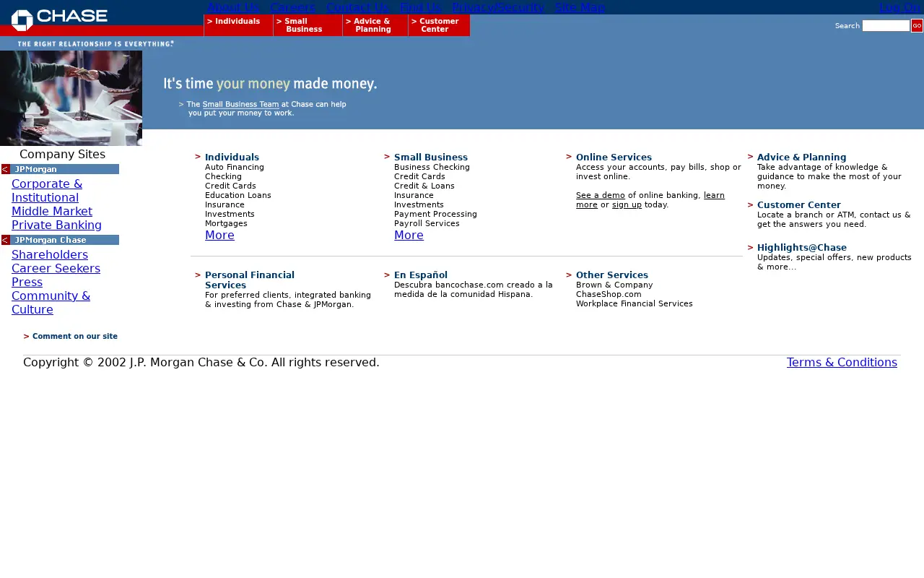Open the Privacy/Security link
This screenshot has height=578, width=924.
(498, 7)
